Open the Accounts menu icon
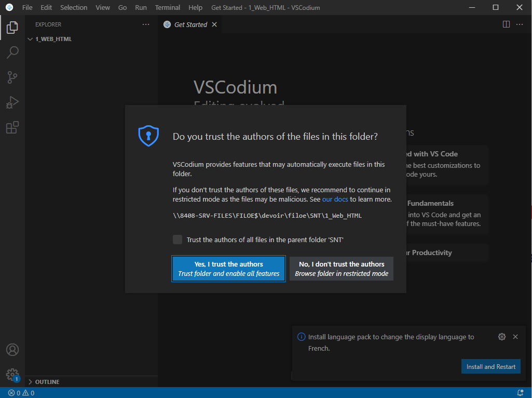This screenshot has height=398, width=532. 12,350
